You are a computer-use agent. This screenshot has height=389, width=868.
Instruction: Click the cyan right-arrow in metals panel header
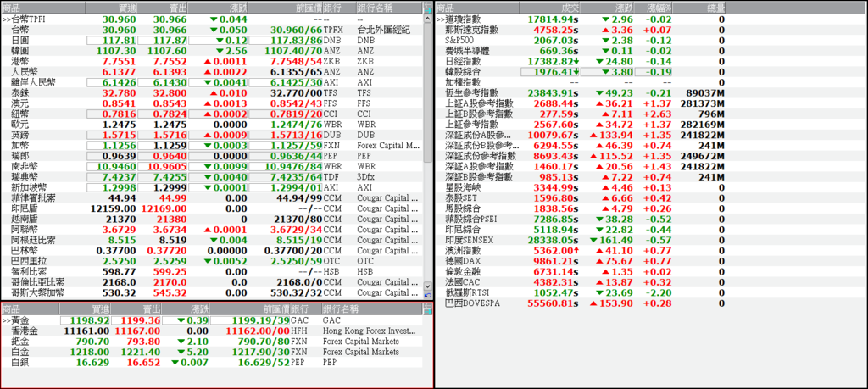coord(428,312)
